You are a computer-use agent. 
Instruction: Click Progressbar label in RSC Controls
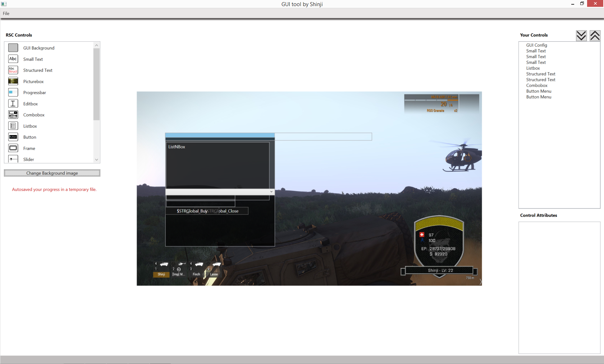pos(35,92)
